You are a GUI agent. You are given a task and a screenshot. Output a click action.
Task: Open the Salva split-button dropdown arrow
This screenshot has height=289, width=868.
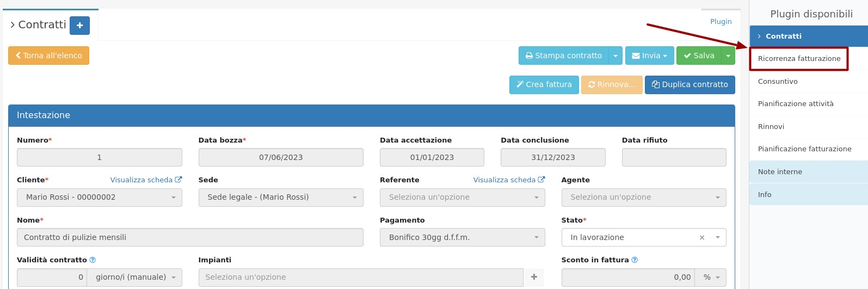click(728, 56)
